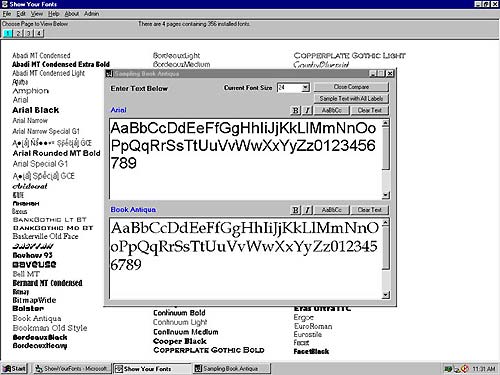Select the EuroRoman font entry
The width and height of the screenshot is (500, 375).
pyautogui.click(x=313, y=326)
